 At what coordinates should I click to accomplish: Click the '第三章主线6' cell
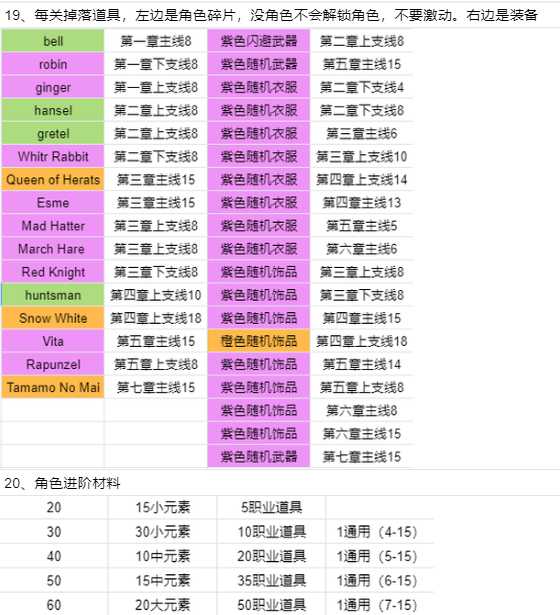click(x=362, y=133)
